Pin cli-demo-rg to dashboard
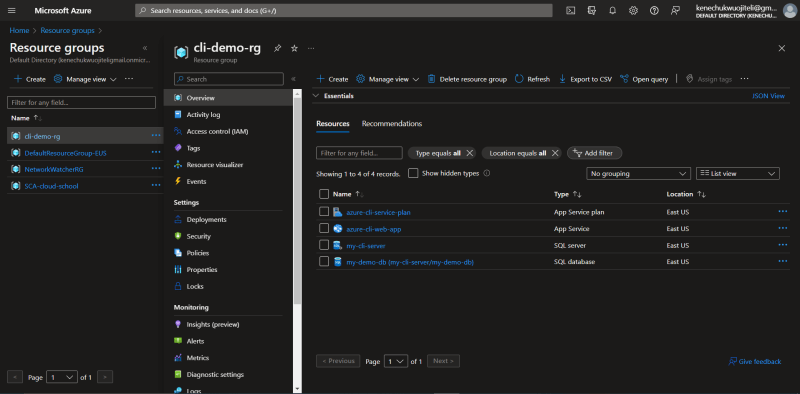 click(277, 48)
